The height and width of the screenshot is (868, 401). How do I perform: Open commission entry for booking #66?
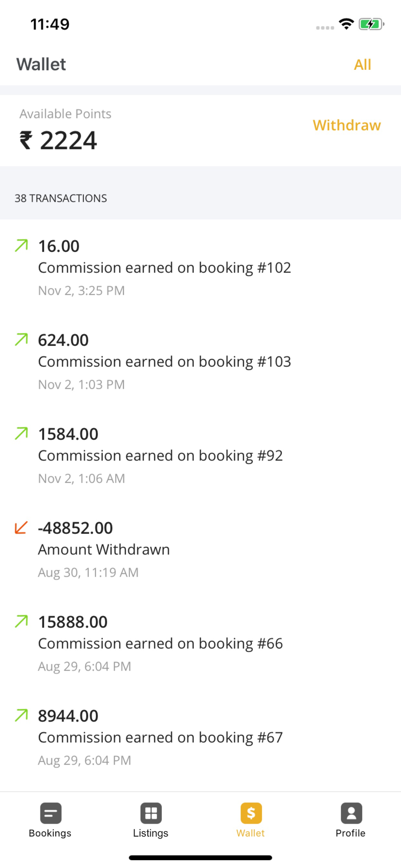pos(160,644)
